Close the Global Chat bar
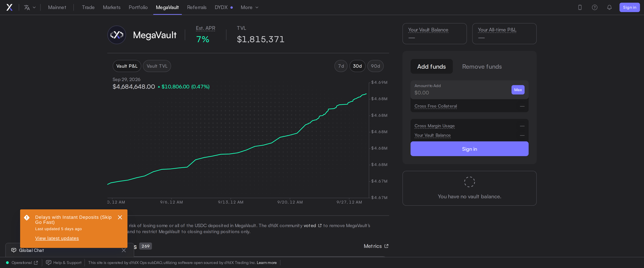Screen dimensions: 644x268 click(124, 250)
